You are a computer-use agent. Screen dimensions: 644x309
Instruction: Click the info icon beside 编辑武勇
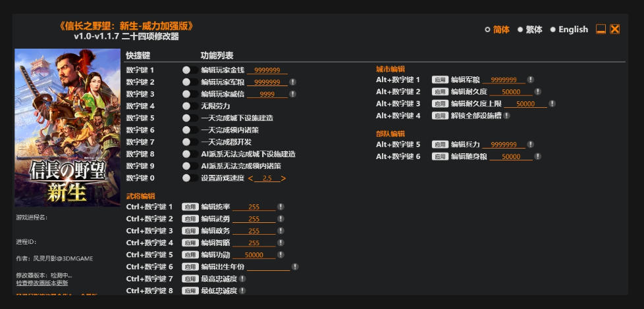[x=281, y=219]
